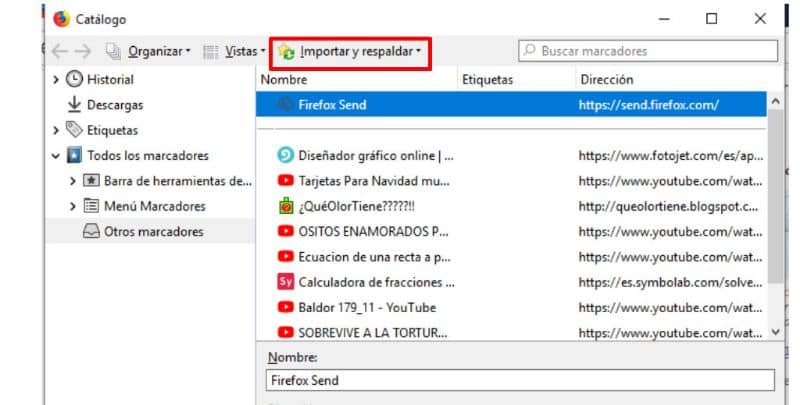The height and width of the screenshot is (405, 800).
Task: Click the vertical scrollbar thumb
Action: point(776,196)
